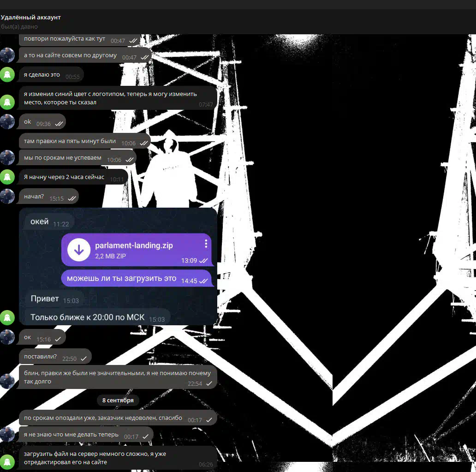This screenshot has width=476, height=472.
Task: Open avatar beside the "ок 15:16" message
Action: tap(7, 337)
